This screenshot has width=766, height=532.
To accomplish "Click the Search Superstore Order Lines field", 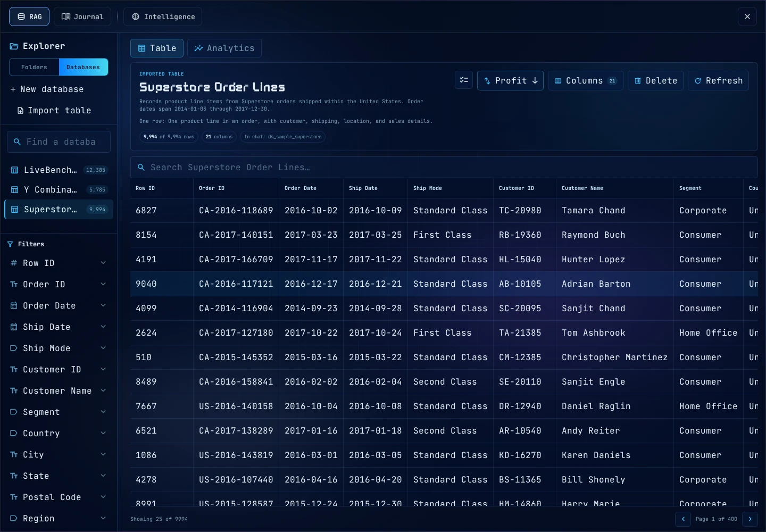I will pyautogui.click(x=444, y=168).
